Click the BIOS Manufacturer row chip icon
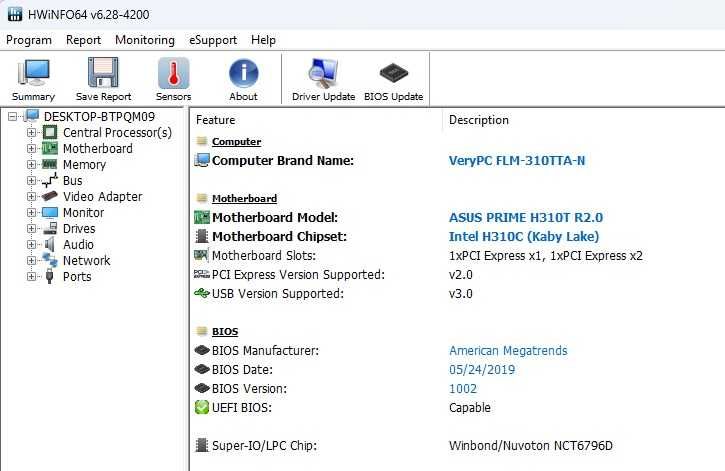725x471 pixels. point(202,350)
